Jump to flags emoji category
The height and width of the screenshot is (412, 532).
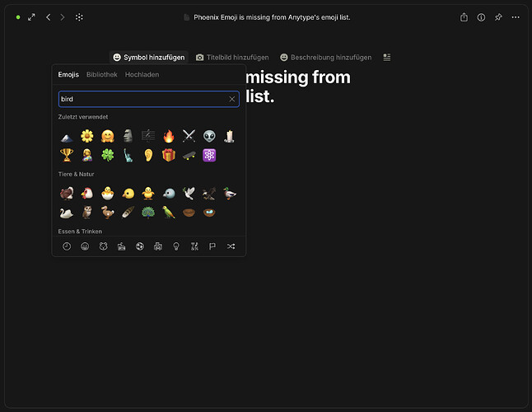point(212,246)
